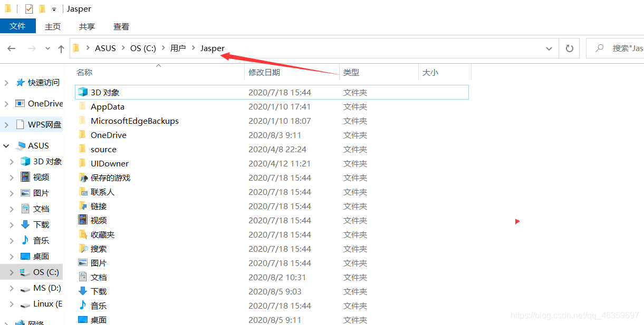Screen dimensions: 644x325
Task: Go forward with the right arrow button
Action: point(32,48)
